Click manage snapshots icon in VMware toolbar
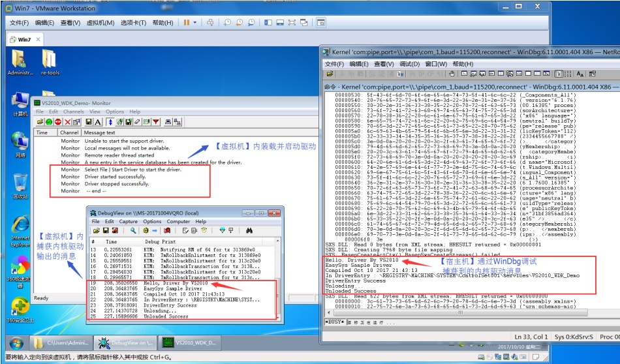Screen dimensions: 620x364 point(251,23)
